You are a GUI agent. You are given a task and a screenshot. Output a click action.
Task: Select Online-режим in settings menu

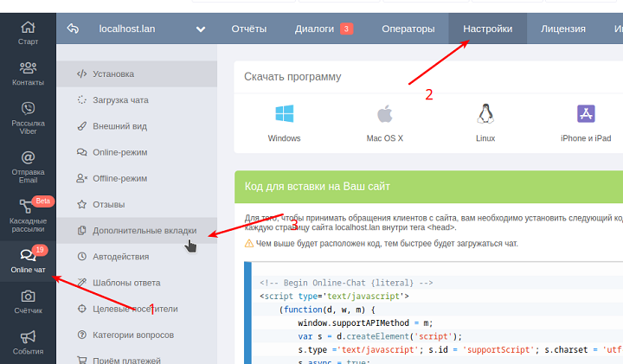point(137,152)
